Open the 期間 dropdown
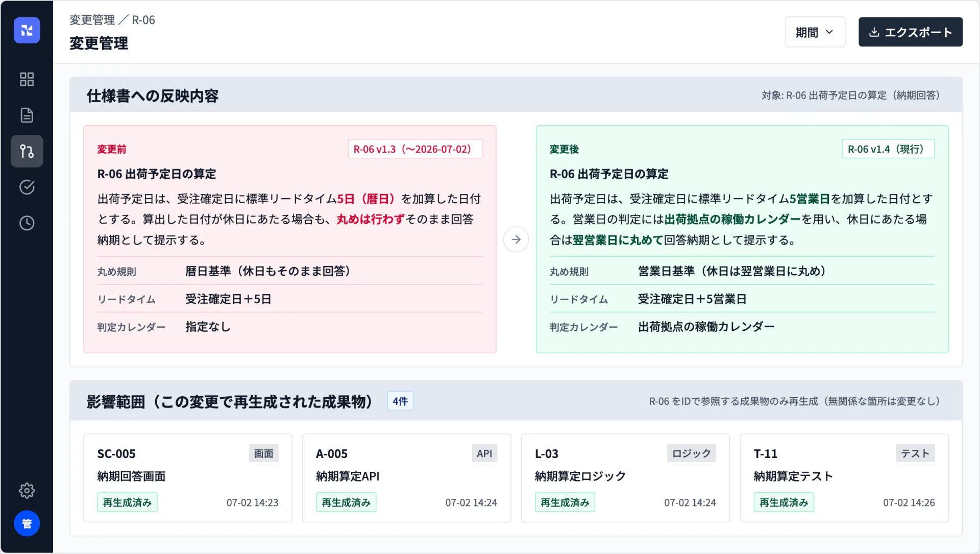 coord(815,32)
